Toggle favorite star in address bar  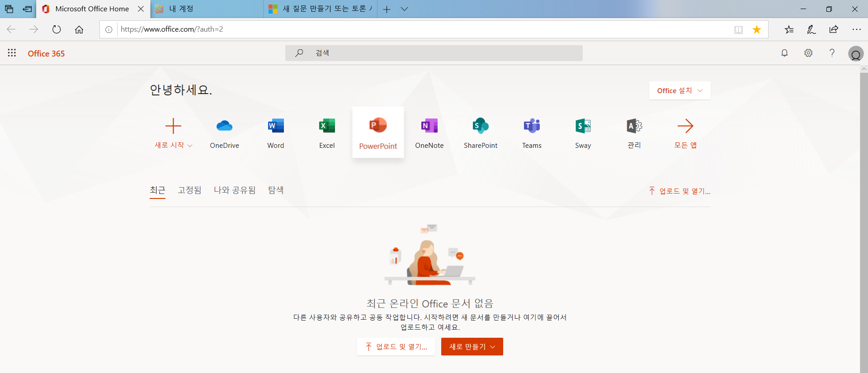pyautogui.click(x=757, y=29)
